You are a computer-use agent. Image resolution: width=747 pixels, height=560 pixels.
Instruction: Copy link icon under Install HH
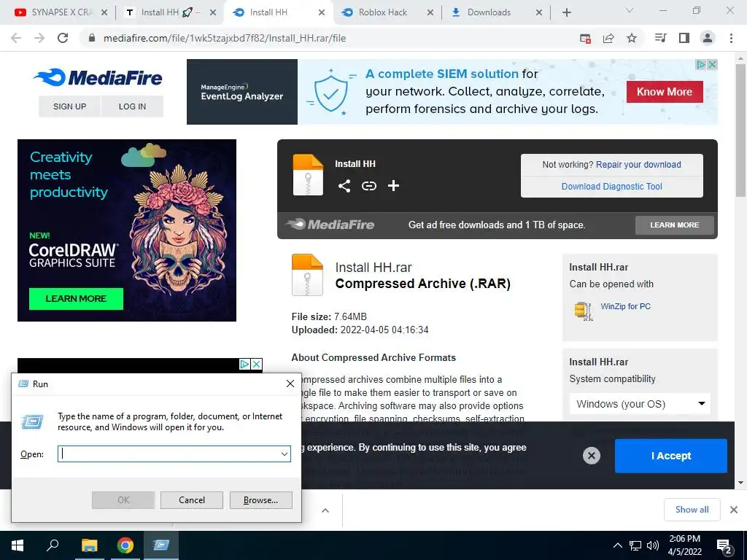tap(368, 186)
